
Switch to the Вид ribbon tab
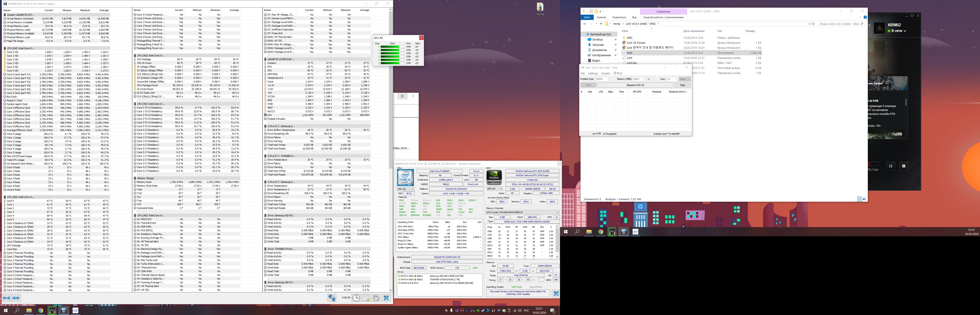tap(634, 17)
